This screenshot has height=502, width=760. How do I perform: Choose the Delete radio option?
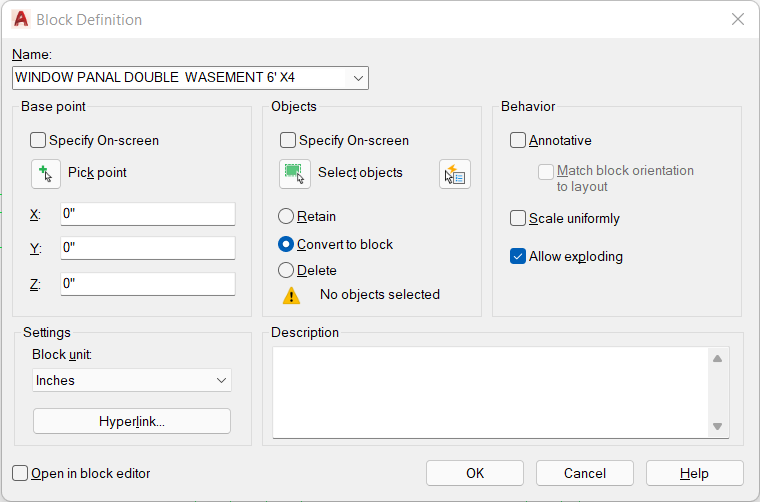coord(286,270)
